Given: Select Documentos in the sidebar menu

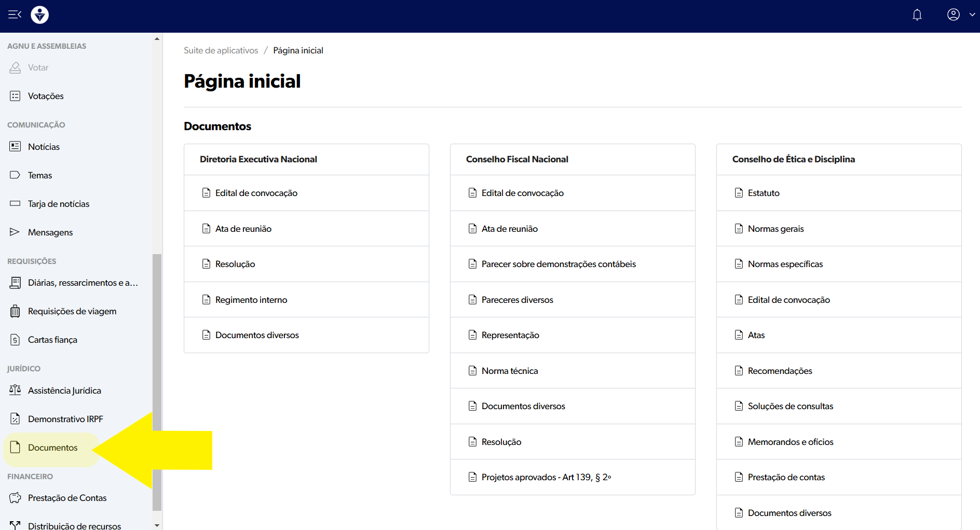Looking at the screenshot, I should pos(52,448).
